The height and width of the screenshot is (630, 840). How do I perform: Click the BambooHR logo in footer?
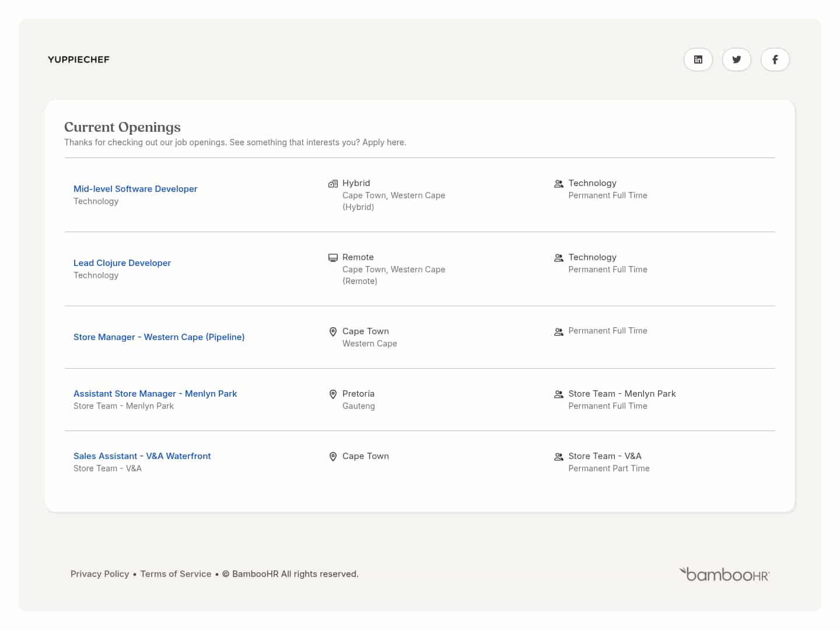coord(724,575)
